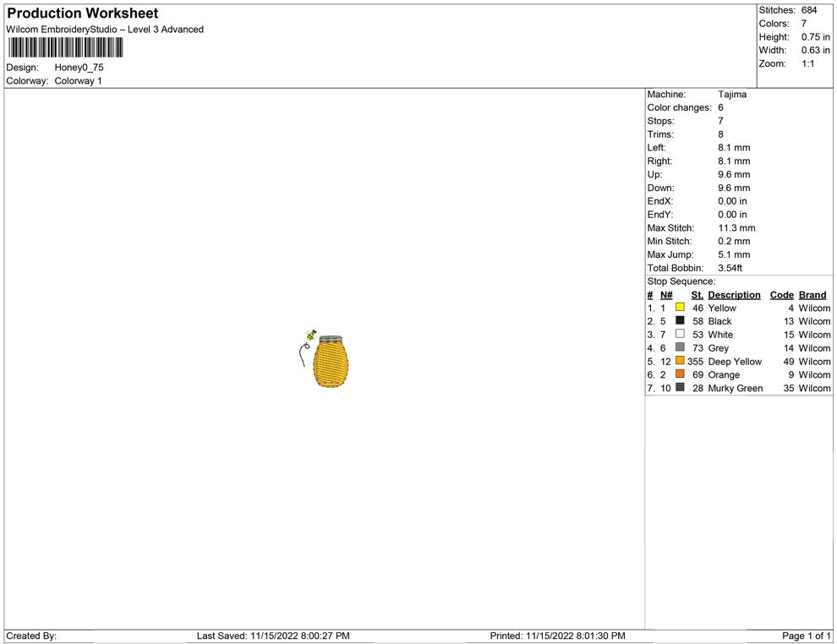Click the Min Stitch value '0.2 mm'
The width and height of the screenshot is (837, 644).
[x=734, y=241]
